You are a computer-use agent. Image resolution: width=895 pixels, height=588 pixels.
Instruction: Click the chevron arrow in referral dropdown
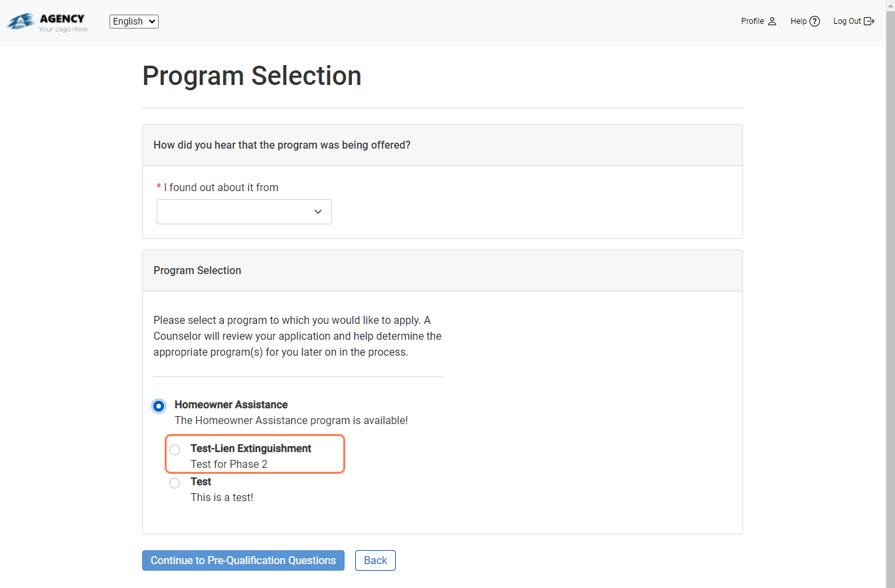(318, 212)
